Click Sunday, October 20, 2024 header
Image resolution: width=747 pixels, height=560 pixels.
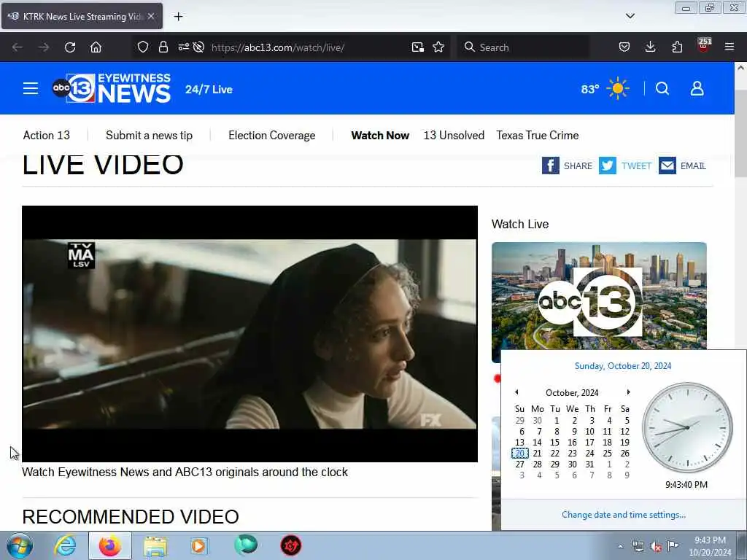click(623, 366)
